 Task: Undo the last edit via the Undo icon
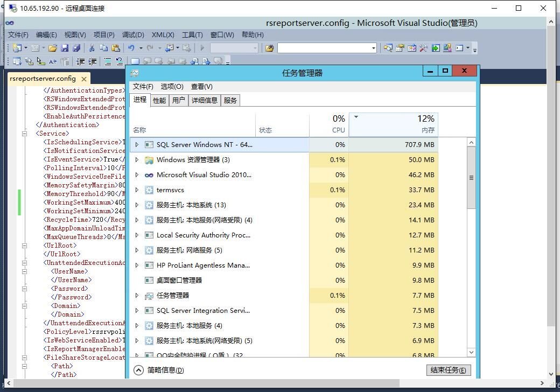pyautogui.click(x=131, y=47)
